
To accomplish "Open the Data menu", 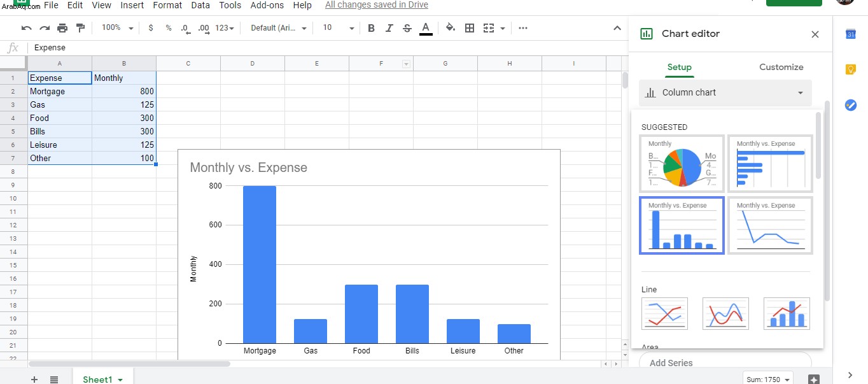I will coord(200,5).
